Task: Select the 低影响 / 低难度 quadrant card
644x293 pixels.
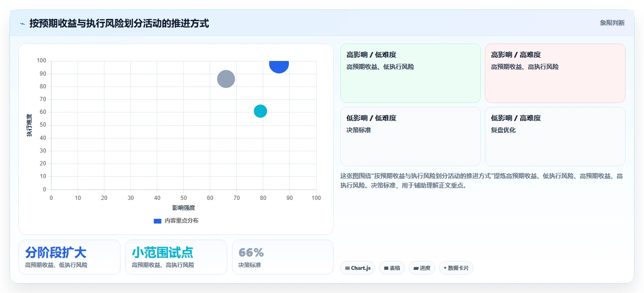Action: 410,137
